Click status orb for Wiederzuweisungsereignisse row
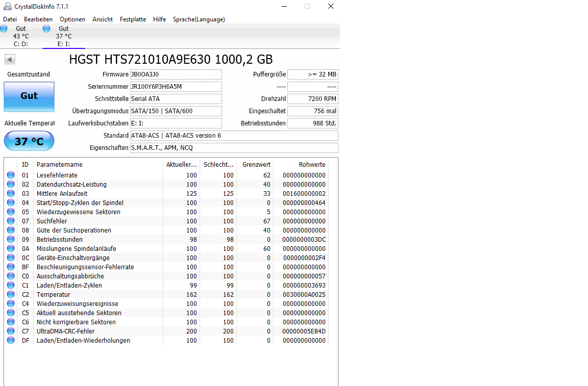Viewport: 588px width, 386px height. [11, 303]
